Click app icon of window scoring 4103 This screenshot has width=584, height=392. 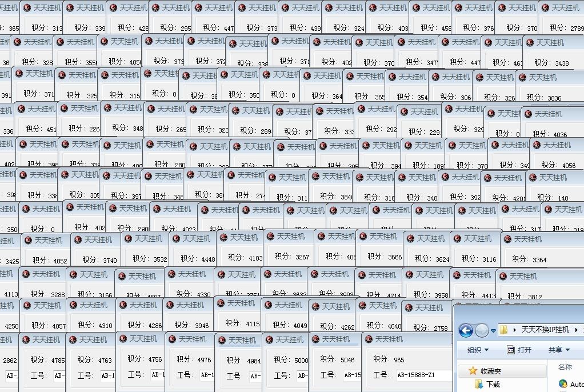(223, 237)
